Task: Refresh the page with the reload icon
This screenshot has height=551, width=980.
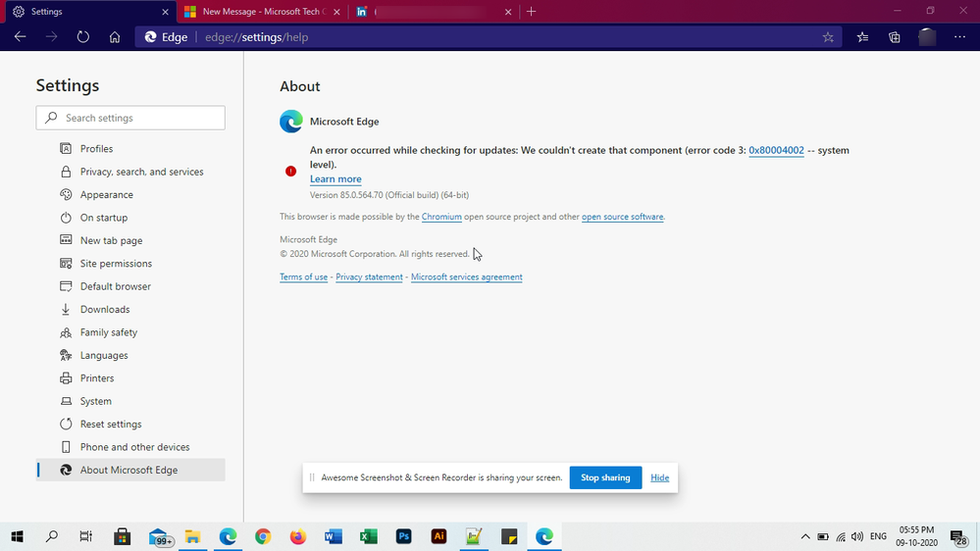Action: [x=83, y=37]
